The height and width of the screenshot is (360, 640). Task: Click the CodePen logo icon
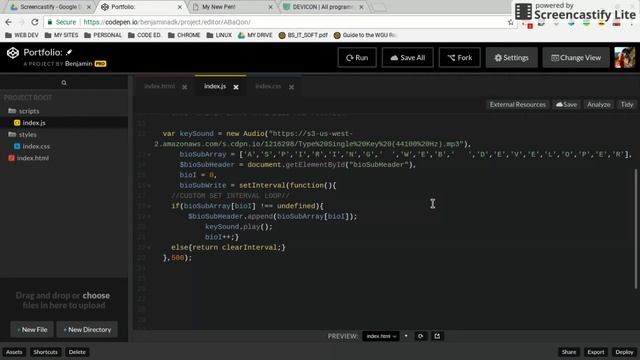tap(13, 53)
